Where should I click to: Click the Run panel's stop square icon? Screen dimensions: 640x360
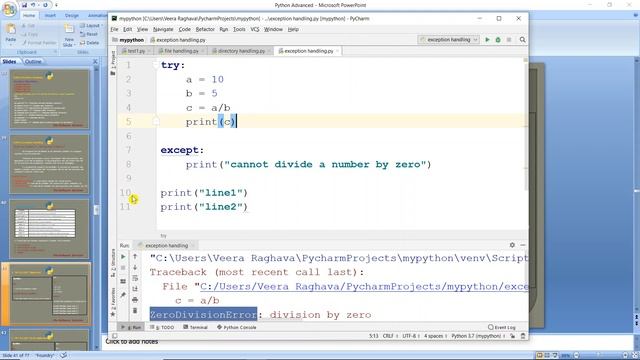coord(123,268)
